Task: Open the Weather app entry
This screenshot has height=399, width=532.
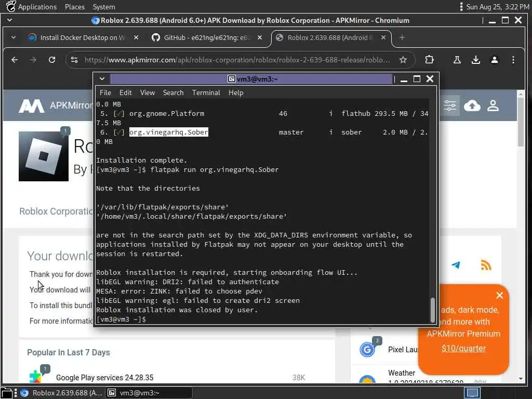Action: click(402, 373)
